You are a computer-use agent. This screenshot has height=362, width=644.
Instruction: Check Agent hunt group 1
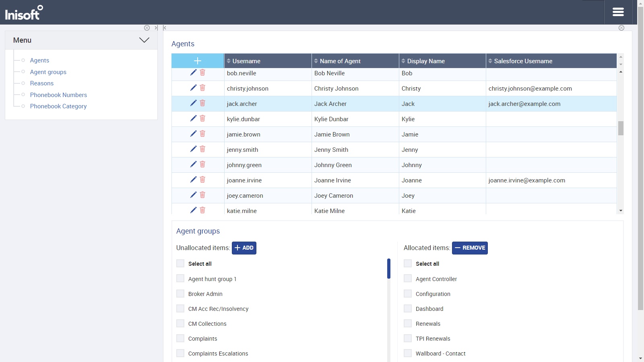click(x=180, y=279)
